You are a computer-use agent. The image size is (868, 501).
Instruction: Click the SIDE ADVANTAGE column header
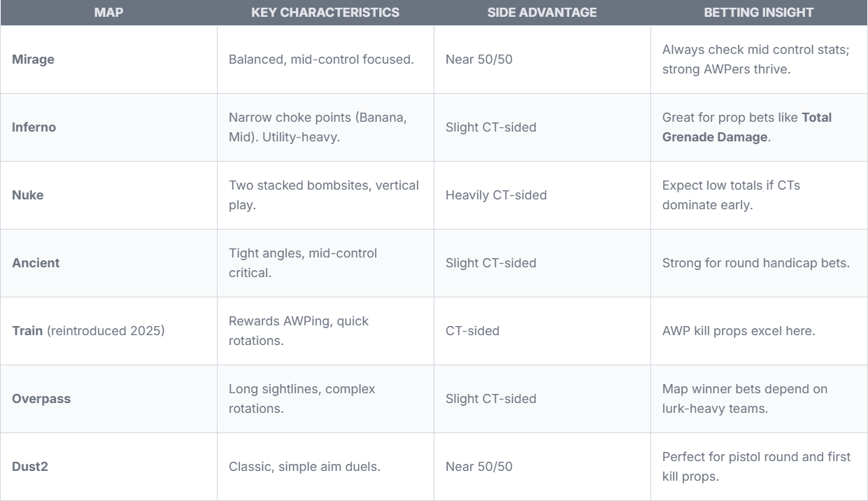coord(542,13)
